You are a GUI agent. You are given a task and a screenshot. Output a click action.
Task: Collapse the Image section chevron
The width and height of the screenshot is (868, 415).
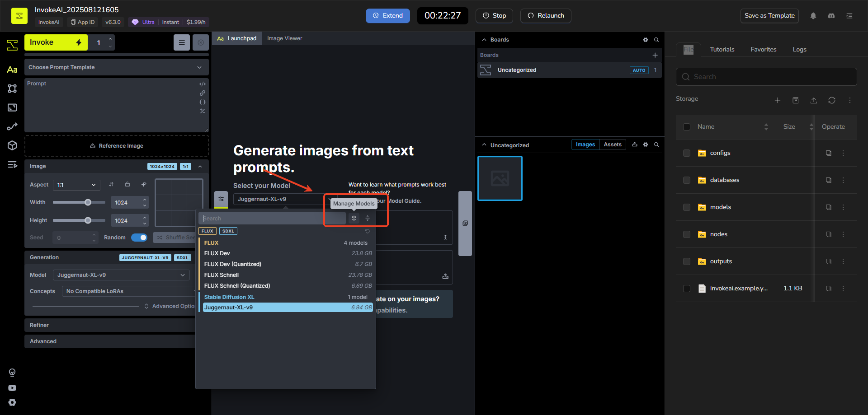point(200,166)
